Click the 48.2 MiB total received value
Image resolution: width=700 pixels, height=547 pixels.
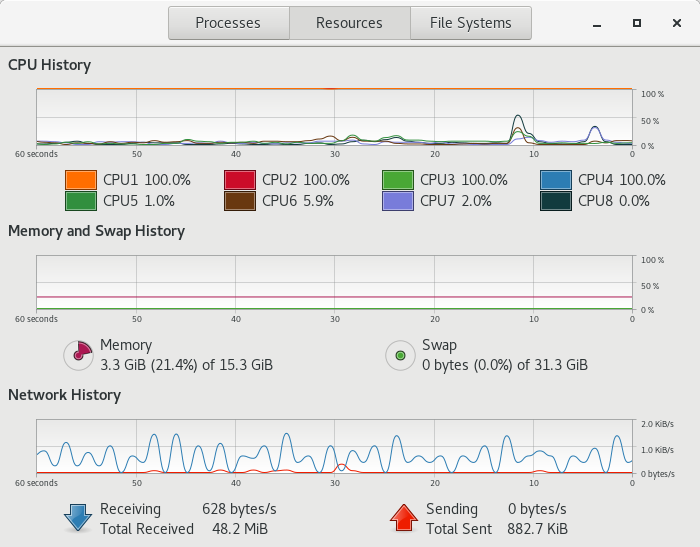click(240, 529)
